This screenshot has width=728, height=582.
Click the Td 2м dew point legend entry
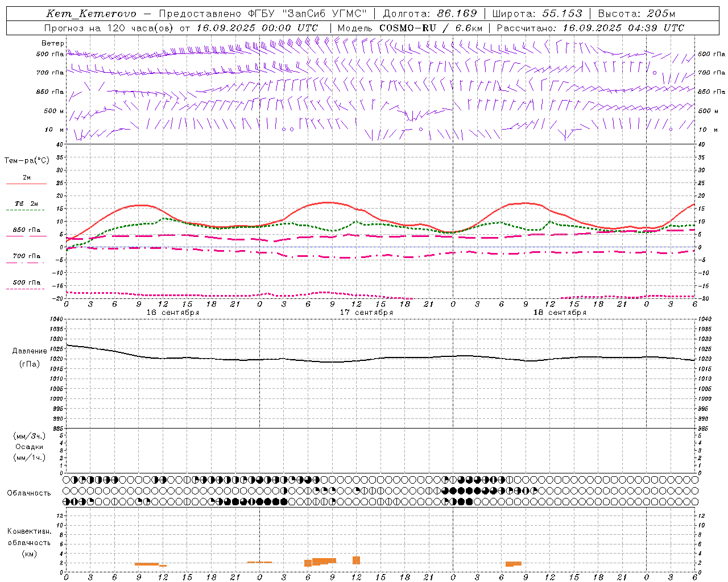click(26, 203)
